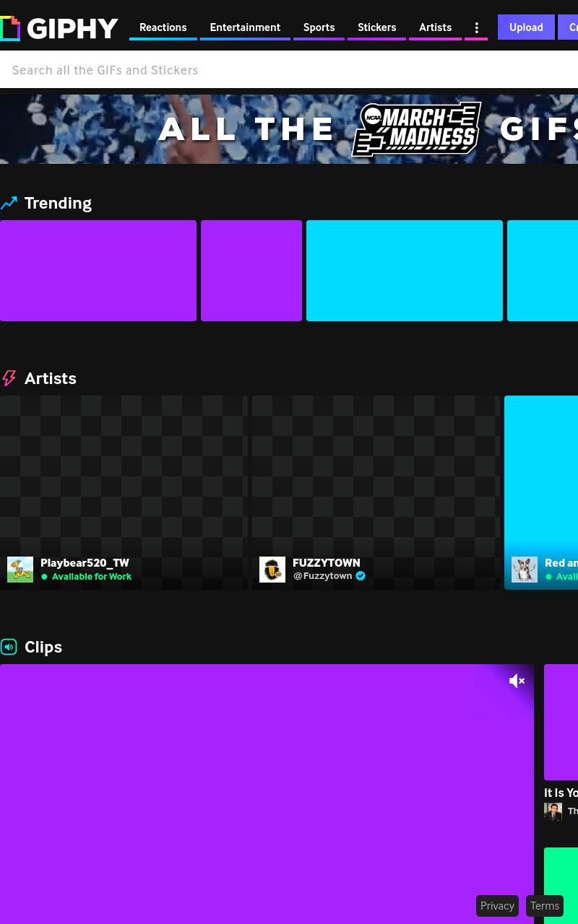Click the @Fuzzytown handle
This screenshot has height=924, width=578.
[x=322, y=576]
